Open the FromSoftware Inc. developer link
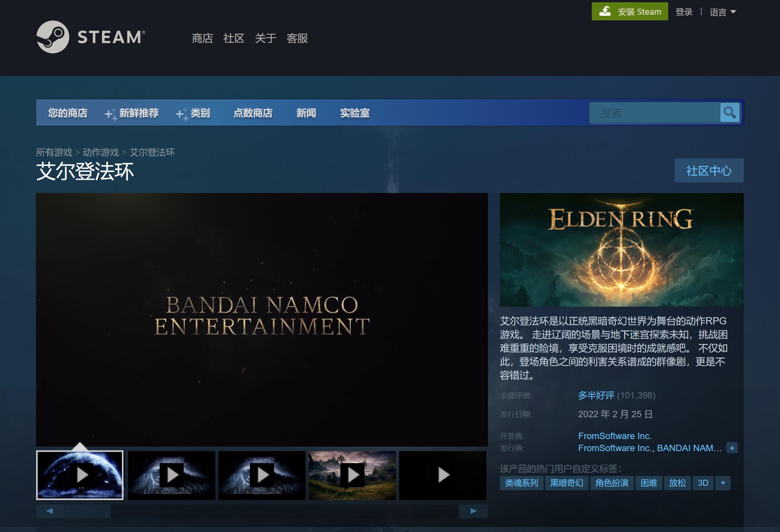Viewport: 780px width, 532px height. tap(615, 436)
